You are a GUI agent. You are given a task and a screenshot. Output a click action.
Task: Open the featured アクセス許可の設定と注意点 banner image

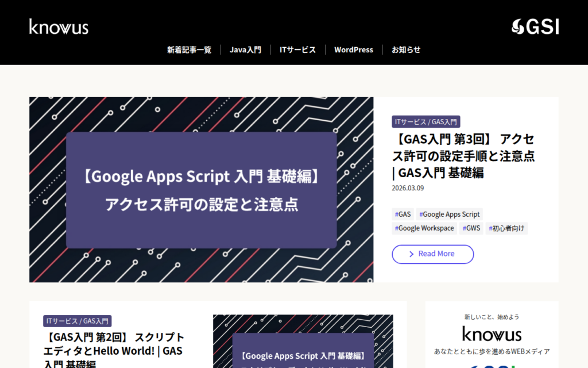tap(202, 190)
